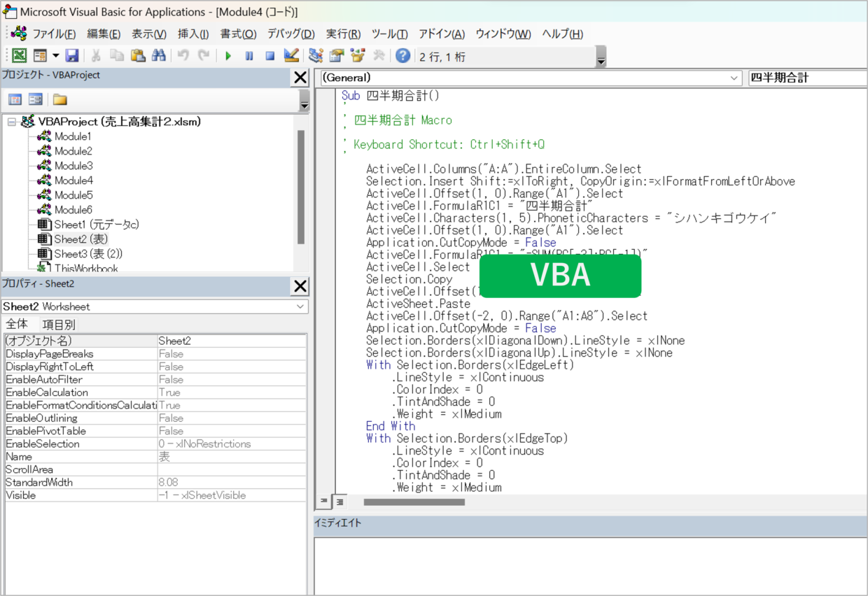Select Module5 in the project tree

tap(73, 195)
